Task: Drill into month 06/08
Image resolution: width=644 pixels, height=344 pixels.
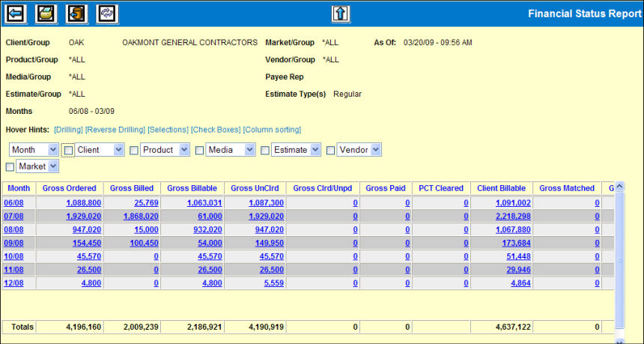Action: point(13,202)
